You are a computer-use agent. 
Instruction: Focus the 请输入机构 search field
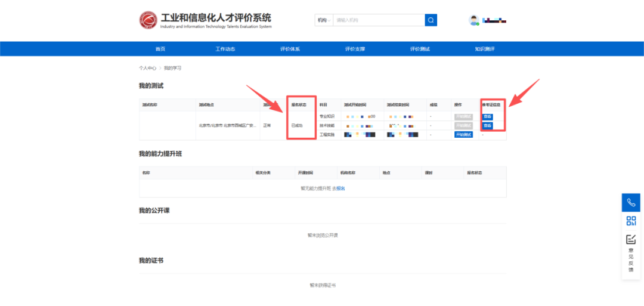(379, 20)
